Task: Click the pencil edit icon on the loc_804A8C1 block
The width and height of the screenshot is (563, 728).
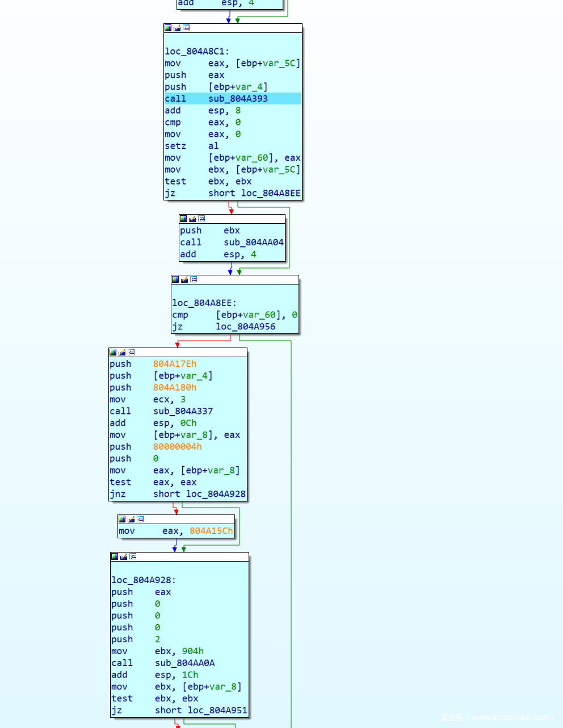Action: click(177, 28)
